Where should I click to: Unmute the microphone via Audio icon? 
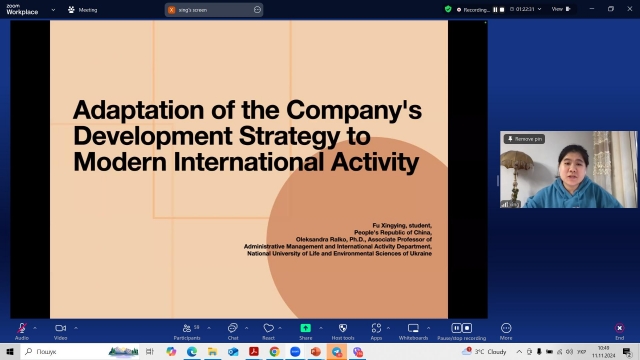point(22,329)
